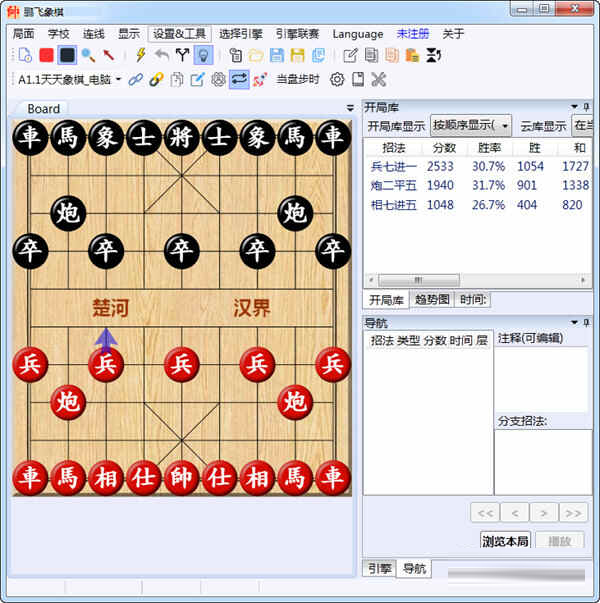Expand the 导航 panel options arrow
This screenshot has height=603, width=600.
[x=574, y=323]
